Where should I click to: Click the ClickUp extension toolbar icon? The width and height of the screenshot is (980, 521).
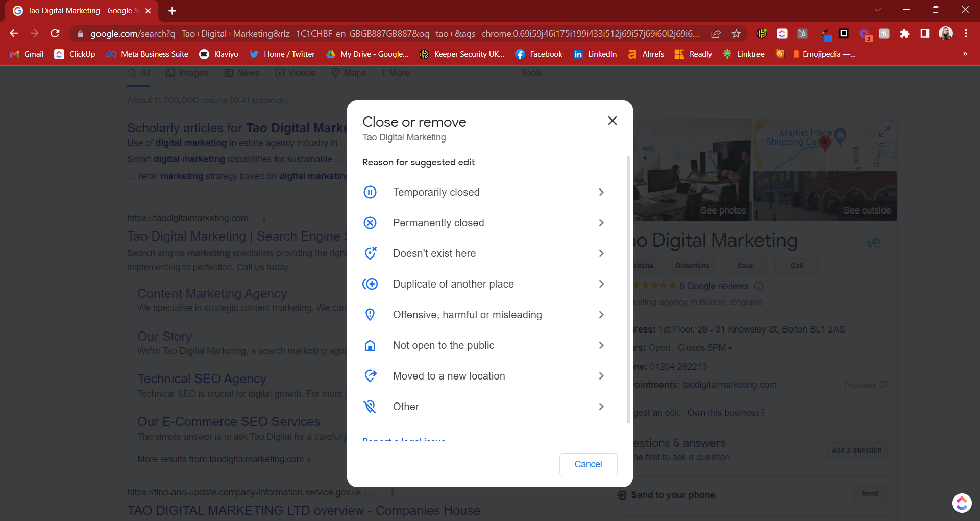(782, 34)
